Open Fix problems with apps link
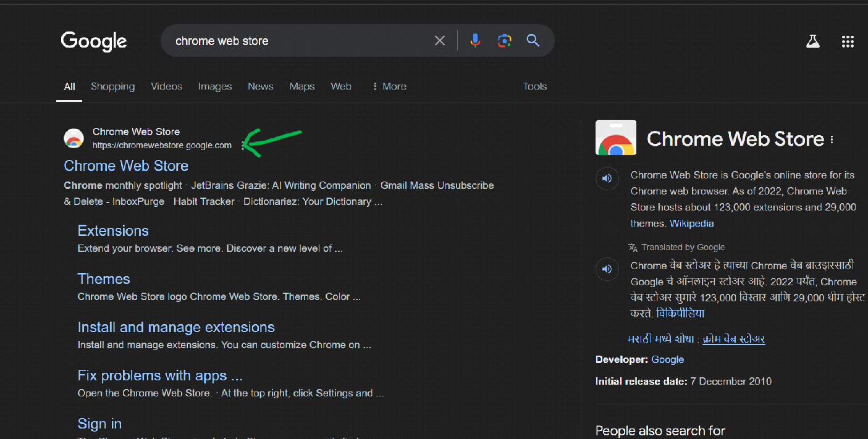 [x=160, y=375]
